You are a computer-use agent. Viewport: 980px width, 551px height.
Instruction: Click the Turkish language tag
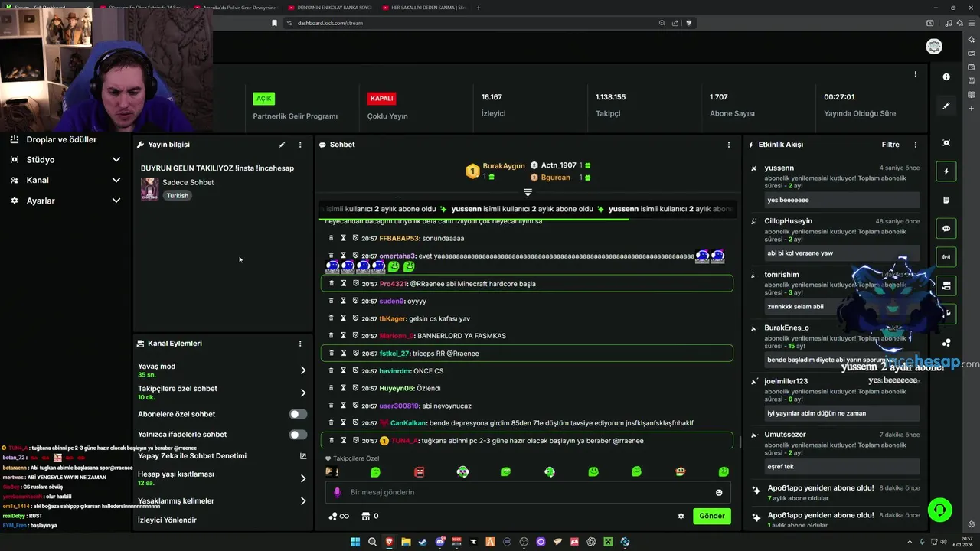(x=177, y=196)
